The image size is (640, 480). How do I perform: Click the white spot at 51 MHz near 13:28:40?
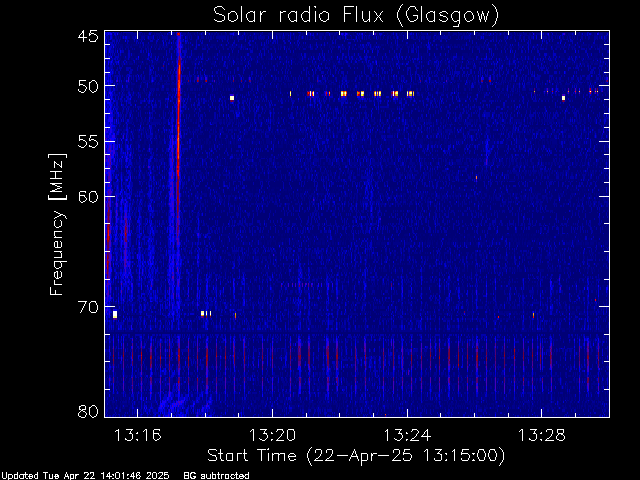click(x=564, y=98)
